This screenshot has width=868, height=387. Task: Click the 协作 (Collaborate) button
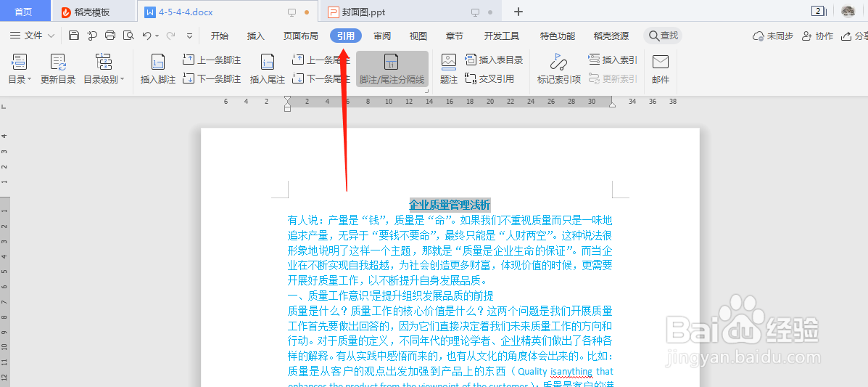(x=818, y=36)
